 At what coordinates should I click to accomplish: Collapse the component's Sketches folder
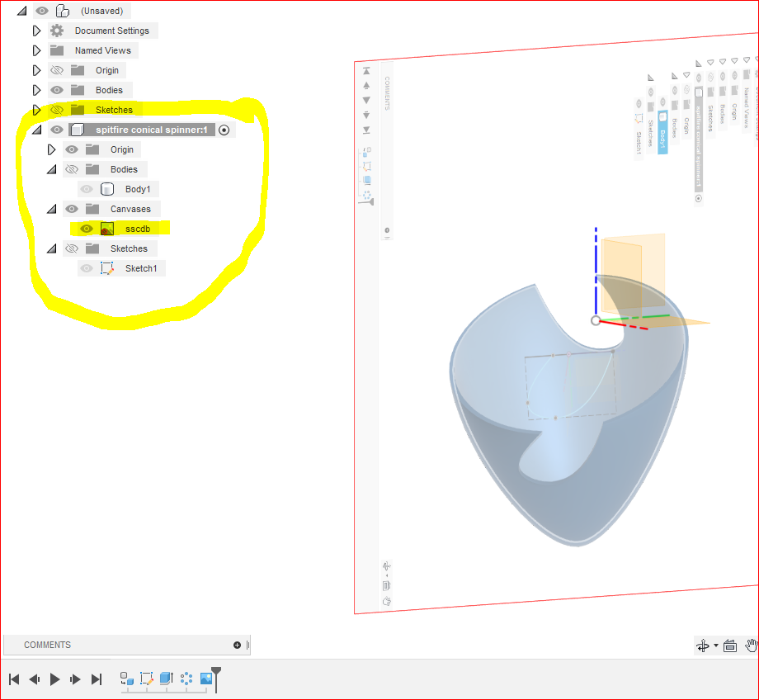pos(52,248)
